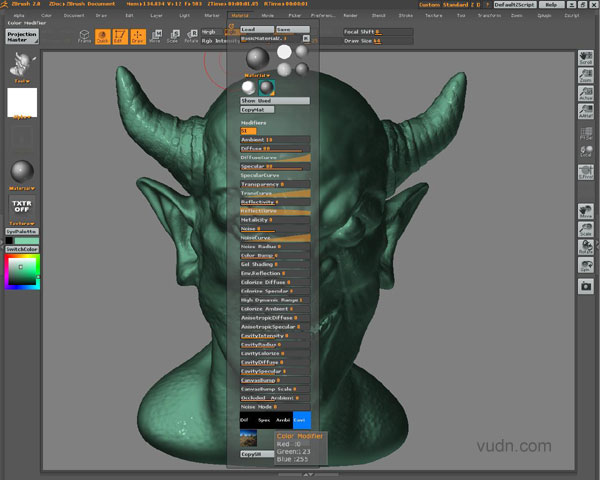Toggle the Edit mode button
This screenshot has width=600, height=480.
(x=119, y=37)
